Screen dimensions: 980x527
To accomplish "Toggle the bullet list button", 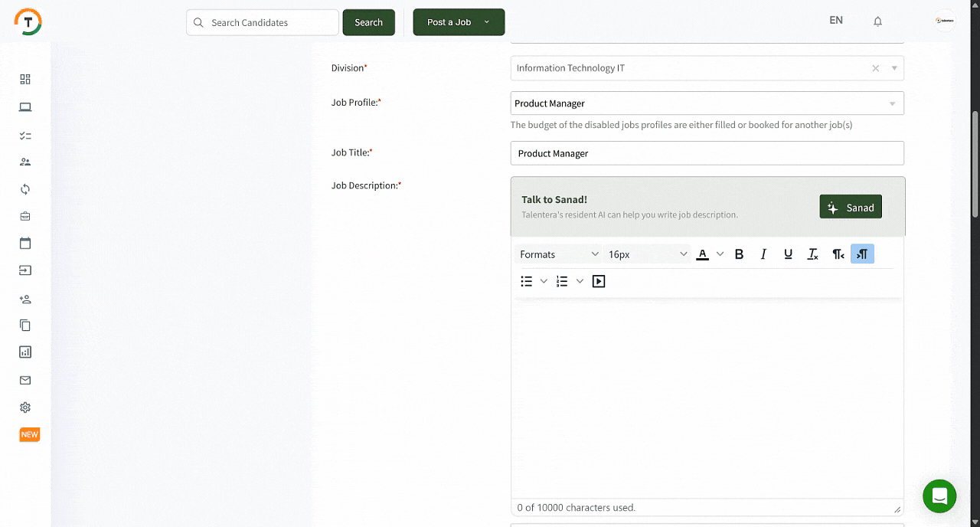I will pyautogui.click(x=527, y=281).
